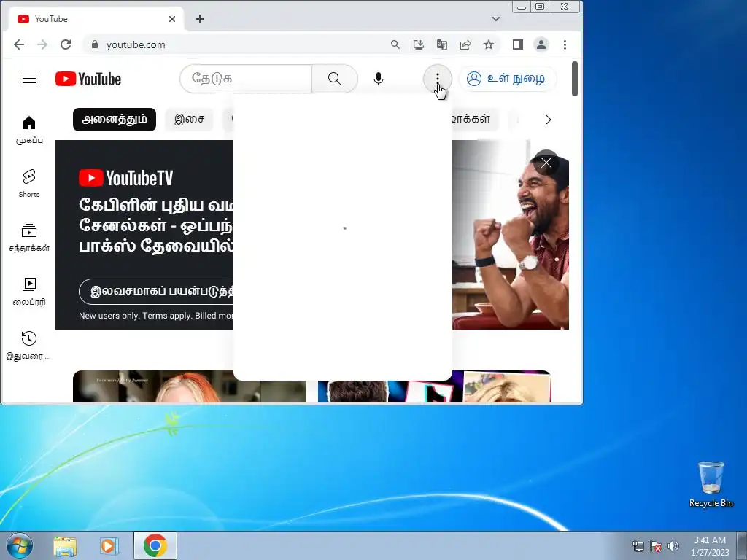Go to the YouTube logo home link
This screenshot has width=747, height=560.
click(x=88, y=79)
